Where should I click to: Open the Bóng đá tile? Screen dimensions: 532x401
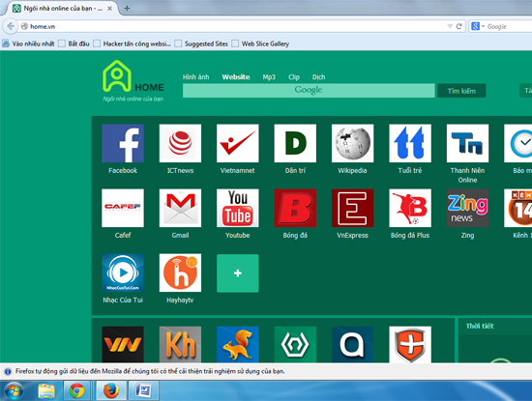(x=295, y=208)
